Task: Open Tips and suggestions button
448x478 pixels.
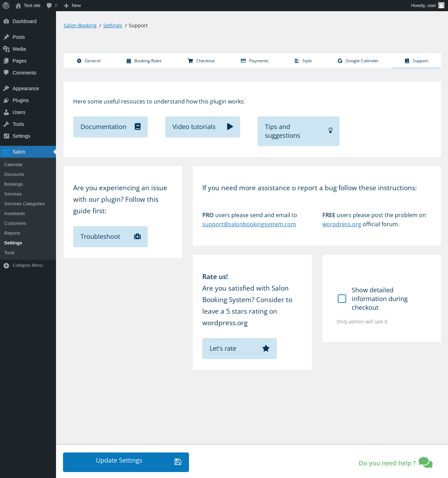Action: [x=299, y=131]
